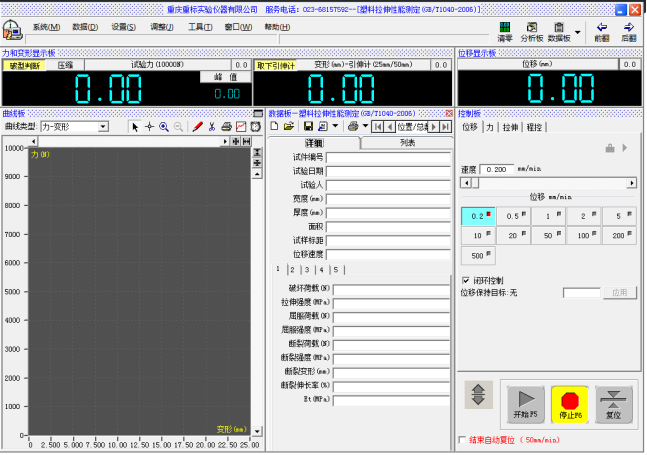Open the dropdown arrow beside the data panel printer
This screenshot has width=647, height=455.
pos(366,127)
